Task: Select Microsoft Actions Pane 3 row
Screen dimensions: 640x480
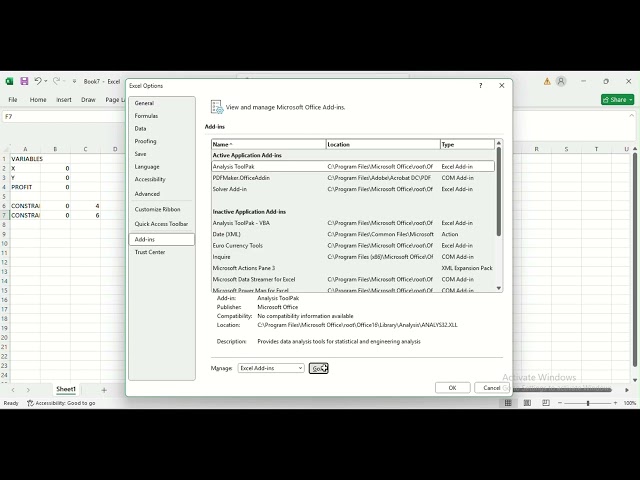Action: coord(353,268)
